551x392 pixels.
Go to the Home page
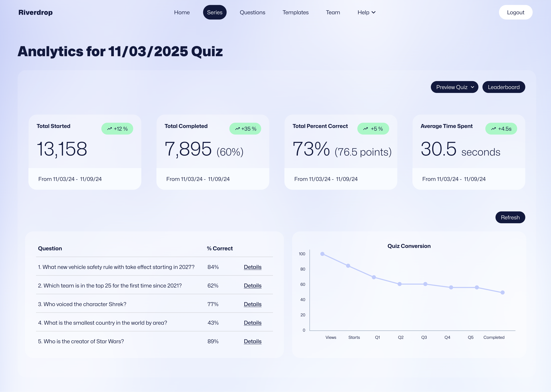182,12
